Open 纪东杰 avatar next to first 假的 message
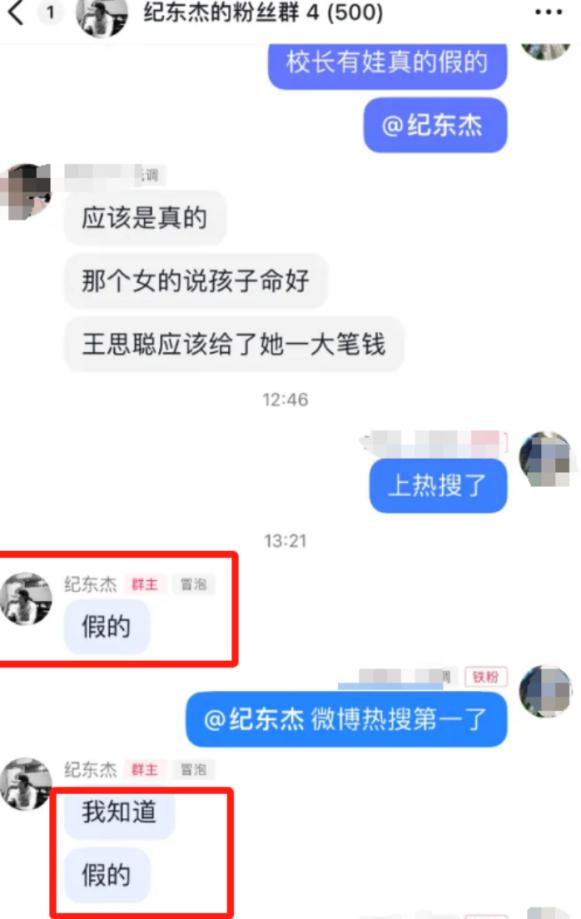Screen dimensions: 581x919 point(25,598)
